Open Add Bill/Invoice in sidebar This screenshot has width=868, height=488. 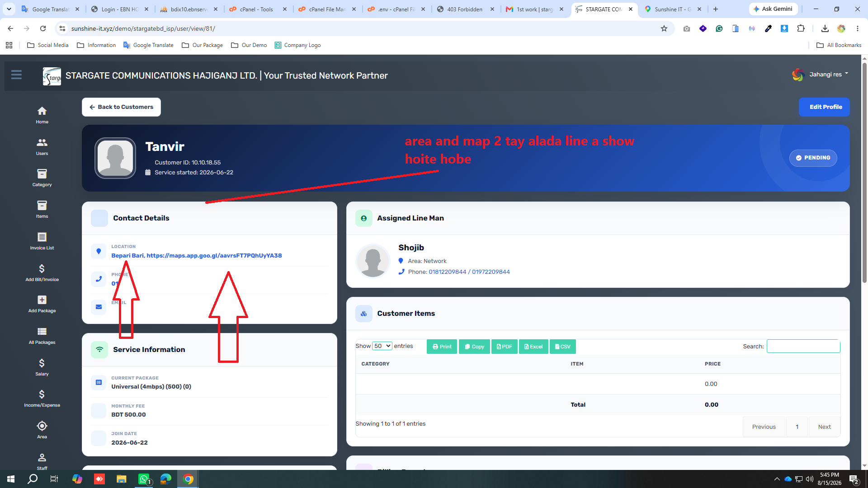tap(42, 272)
